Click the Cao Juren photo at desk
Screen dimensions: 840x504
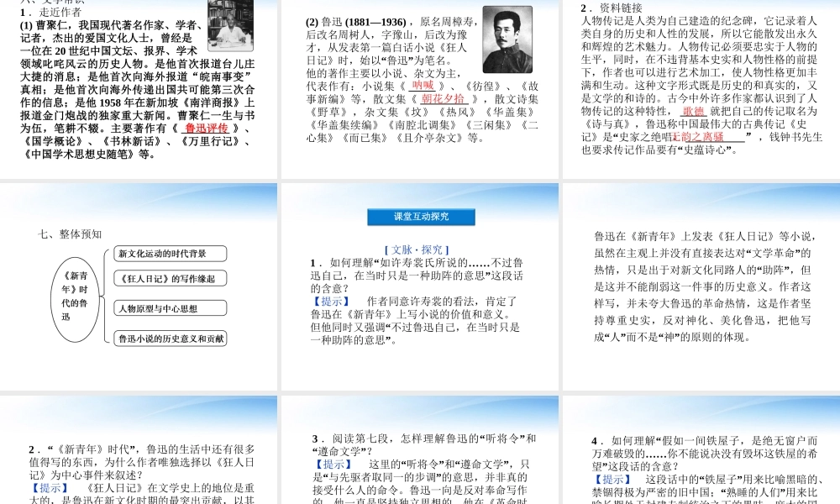pos(230,24)
